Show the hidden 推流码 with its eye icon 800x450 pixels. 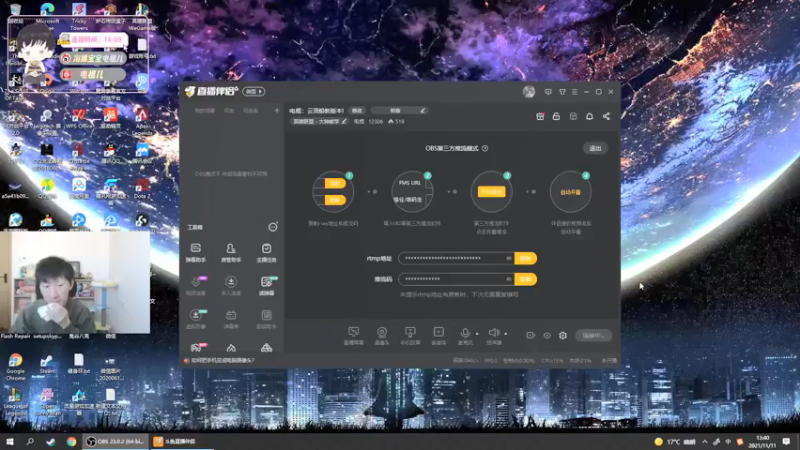tap(509, 279)
